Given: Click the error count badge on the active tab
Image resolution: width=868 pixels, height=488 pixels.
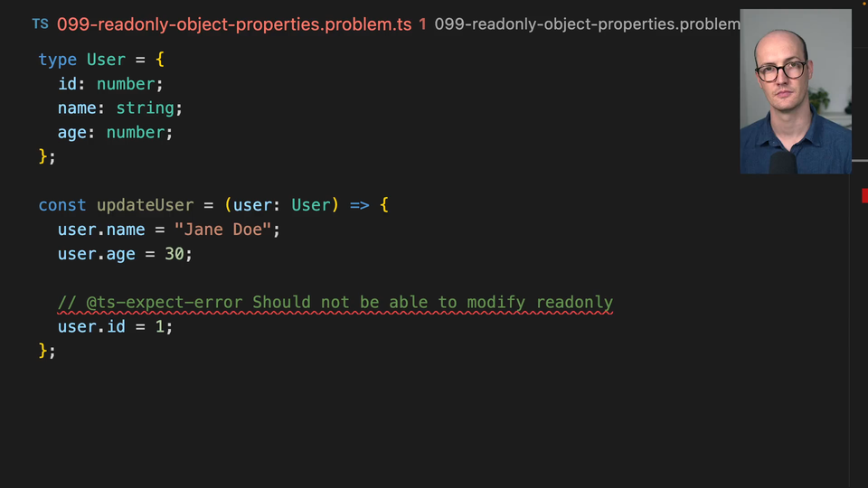Looking at the screenshot, I should (423, 24).
